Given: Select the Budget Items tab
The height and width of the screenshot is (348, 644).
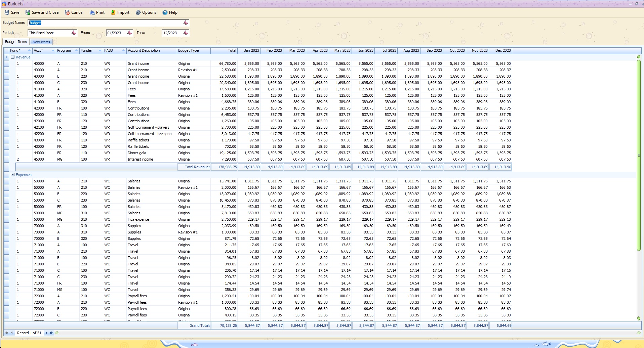Looking at the screenshot, I should coord(15,42).
